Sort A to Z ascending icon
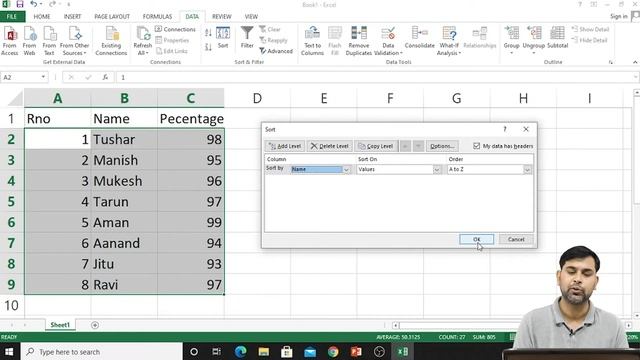 (x=208, y=33)
